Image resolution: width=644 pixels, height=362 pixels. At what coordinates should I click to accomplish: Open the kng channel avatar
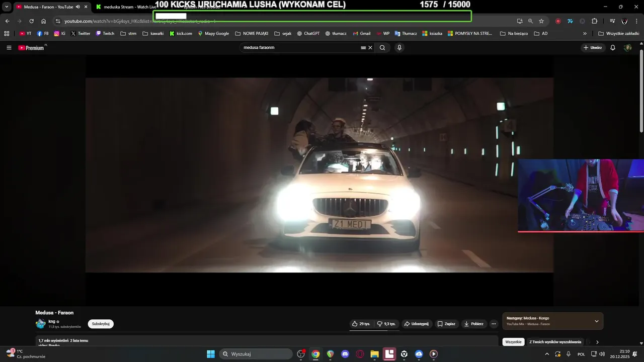pyautogui.click(x=40, y=324)
